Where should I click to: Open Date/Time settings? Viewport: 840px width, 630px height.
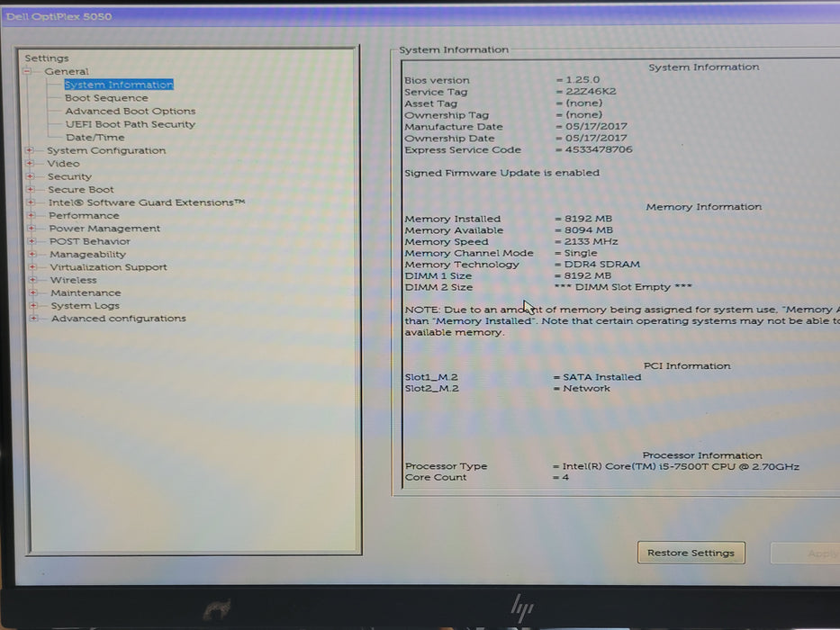click(95, 137)
